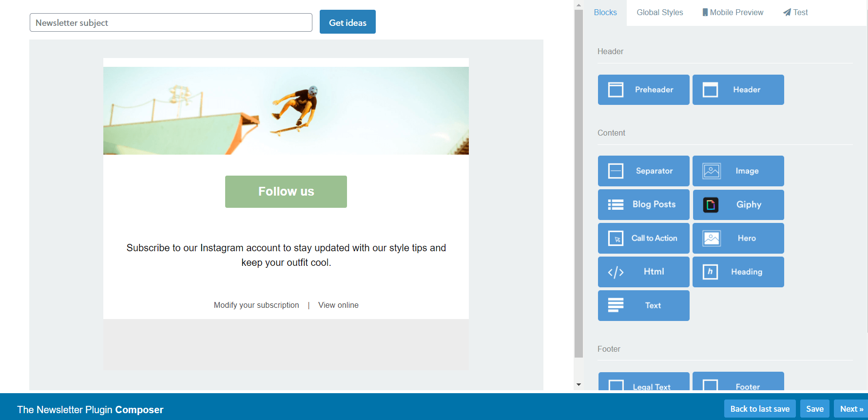Insert a Call to Action block

click(x=643, y=238)
